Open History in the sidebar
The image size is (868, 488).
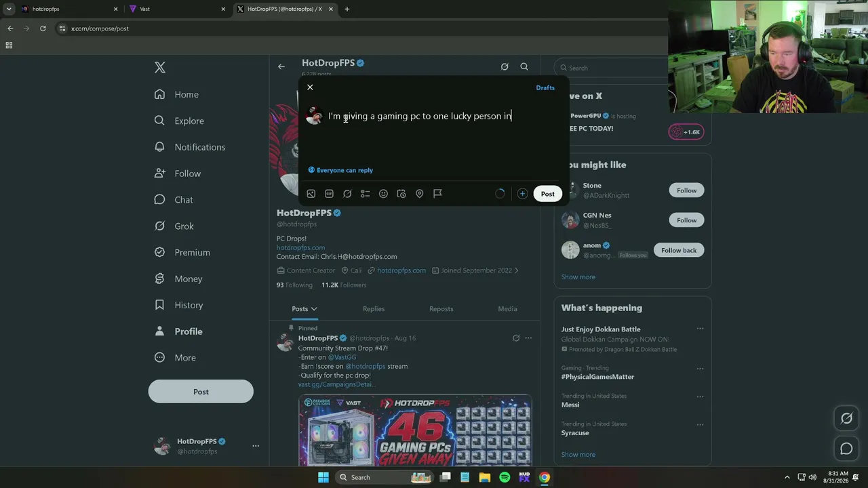click(179, 305)
